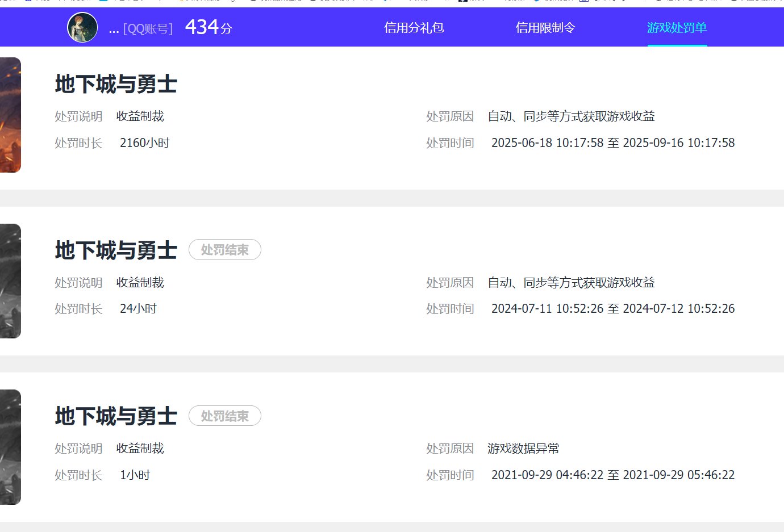
Task: Click the colored game thumbnail of the 2160小时 record
Action: click(x=10, y=115)
